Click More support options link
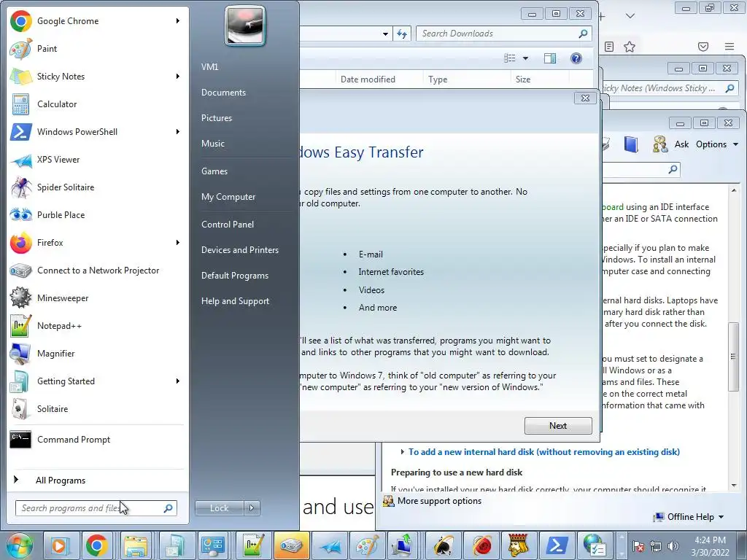The height and width of the screenshot is (560, 747). click(439, 501)
